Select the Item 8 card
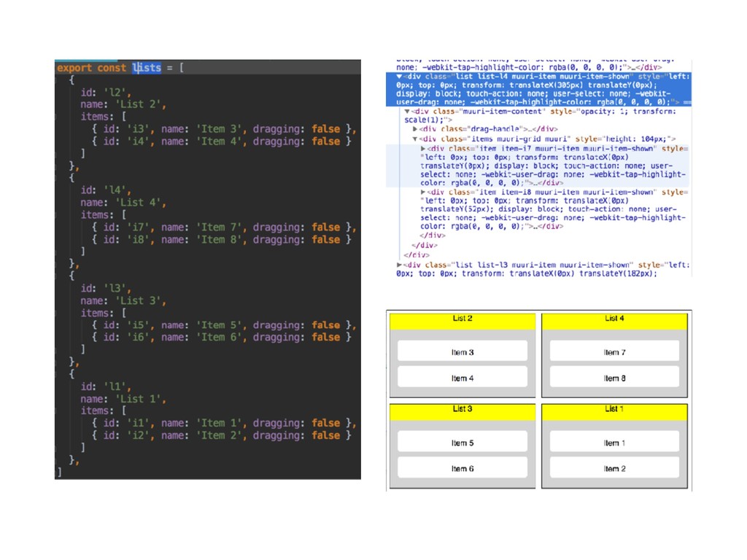747x560 pixels. pos(614,378)
